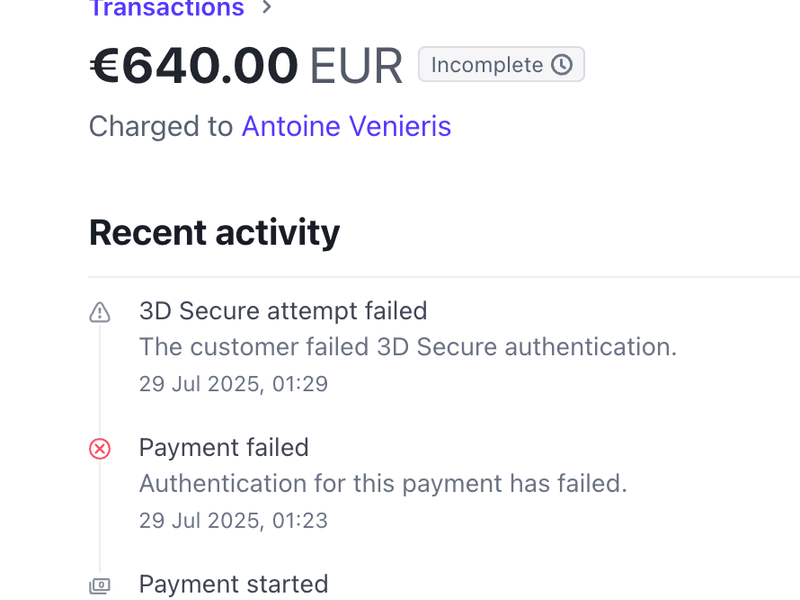Click the red X Payment failed icon

coord(100,449)
